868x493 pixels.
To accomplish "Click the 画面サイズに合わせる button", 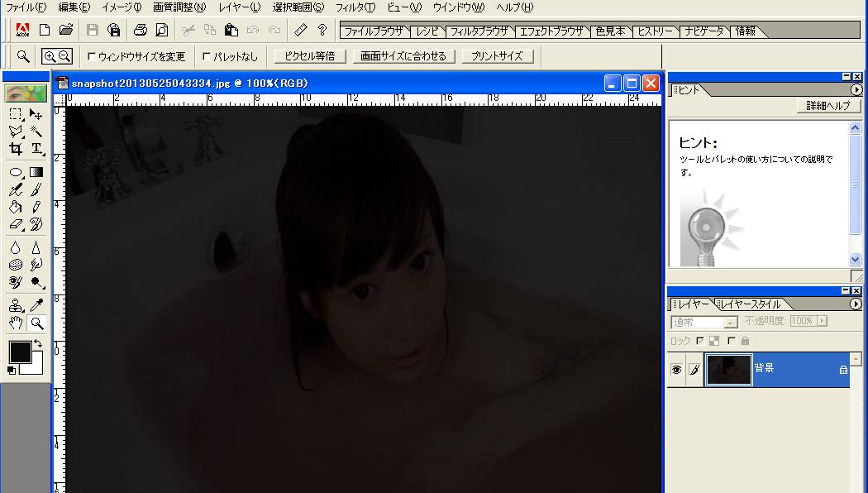I will 403,56.
